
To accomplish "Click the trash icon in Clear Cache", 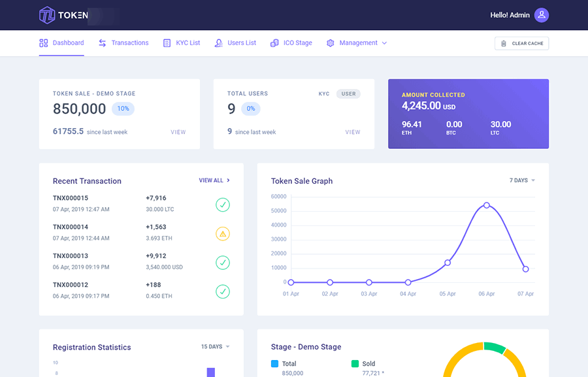I will pos(504,44).
